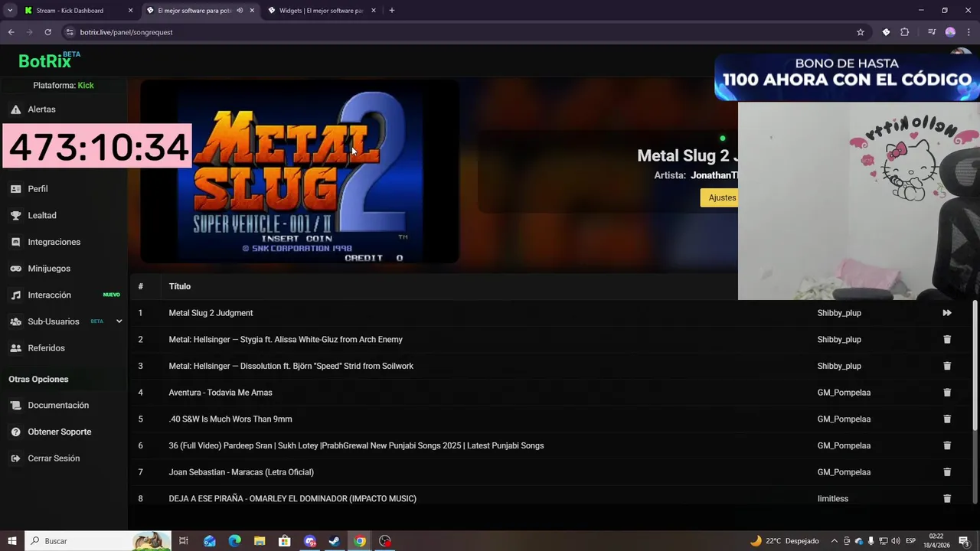Click Obtener Soporte
Screen dimensions: 980x551
(59, 432)
